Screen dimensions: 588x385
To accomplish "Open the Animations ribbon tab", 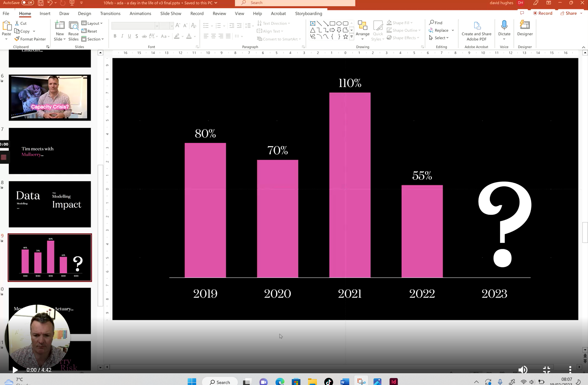I will point(140,13).
